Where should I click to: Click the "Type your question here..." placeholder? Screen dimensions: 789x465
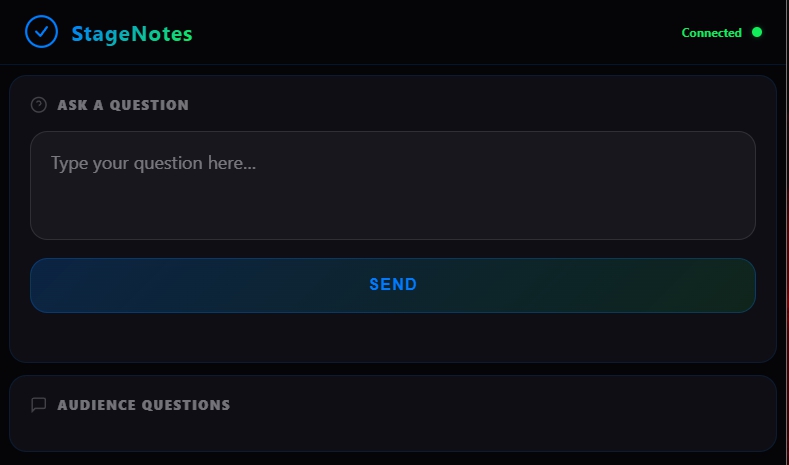tap(153, 163)
